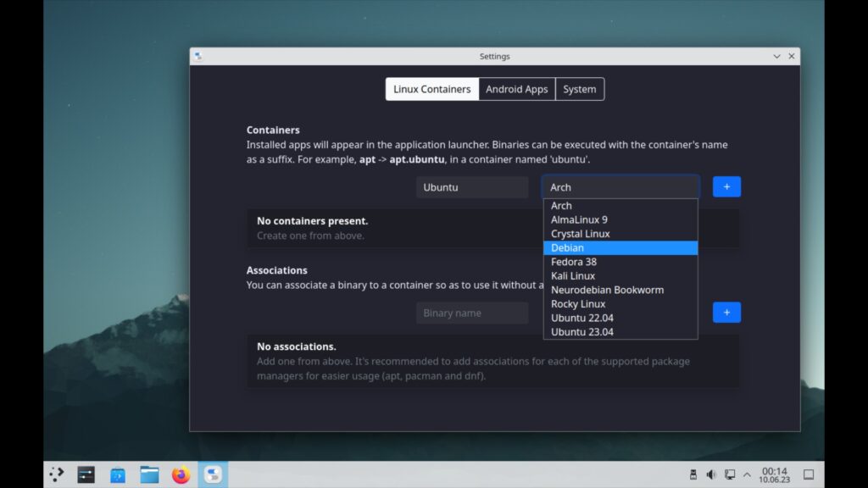Open the network status tray icon

[730, 474]
